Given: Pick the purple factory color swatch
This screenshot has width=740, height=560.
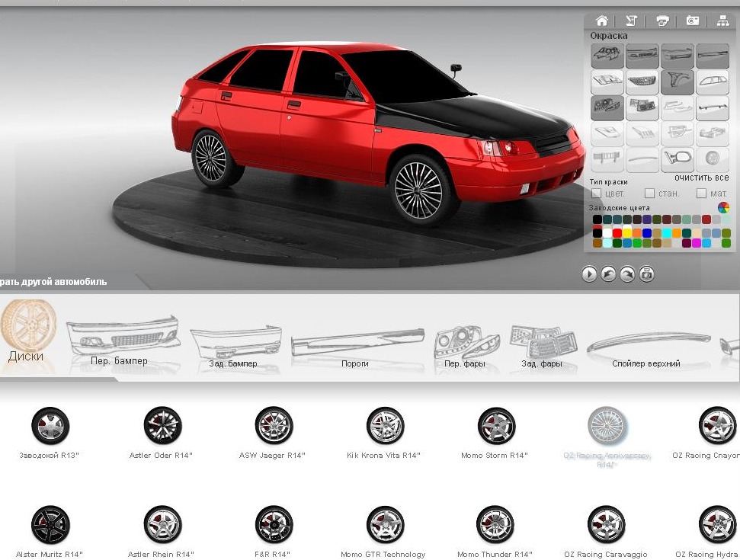Looking at the screenshot, I should (646, 219).
